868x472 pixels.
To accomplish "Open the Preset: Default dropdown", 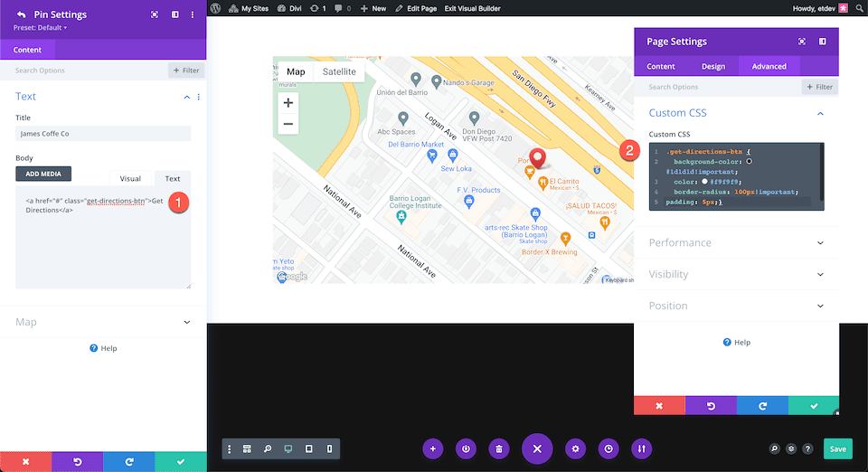I will click(x=40, y=28).
